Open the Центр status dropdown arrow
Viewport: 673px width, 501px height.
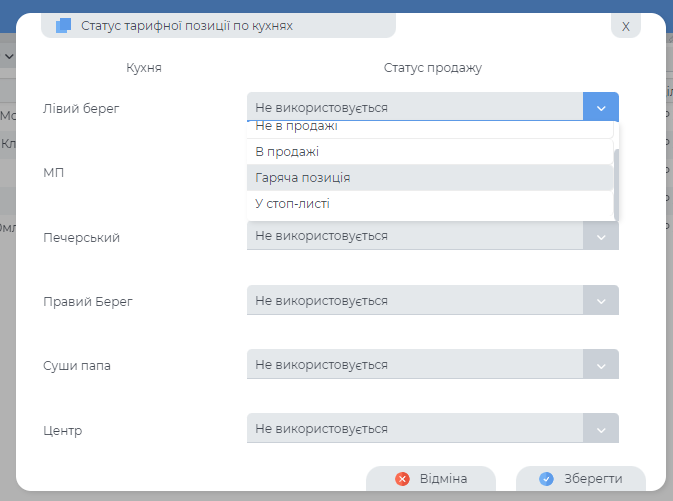600,429
